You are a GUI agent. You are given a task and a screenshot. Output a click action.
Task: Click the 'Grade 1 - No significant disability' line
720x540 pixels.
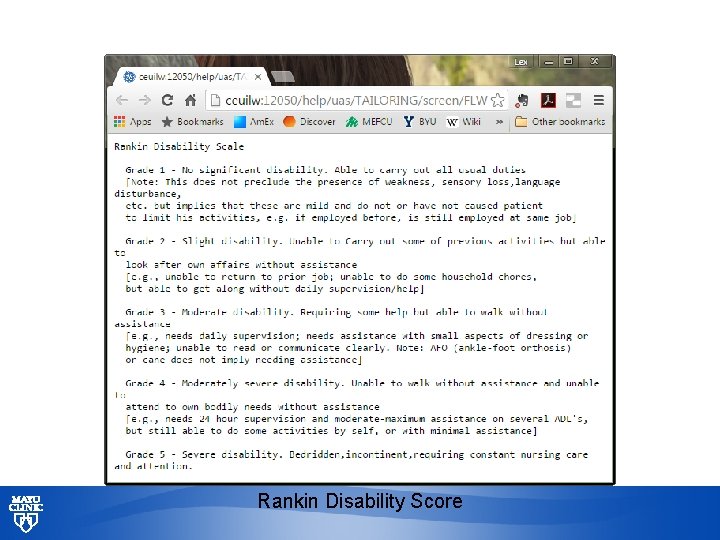coord(326,170)
